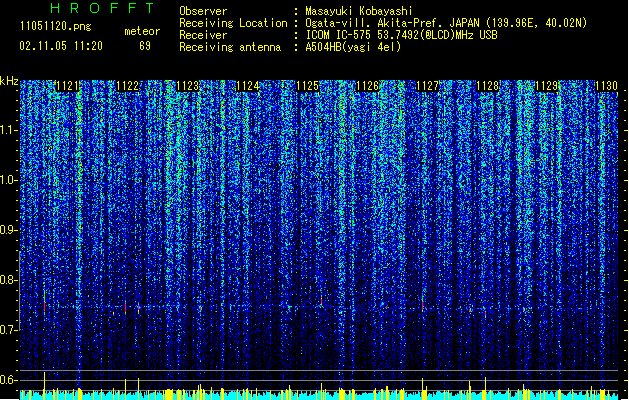Click the 1129 time marker
Screen dimensions: 629x400
tap(547, 86)
